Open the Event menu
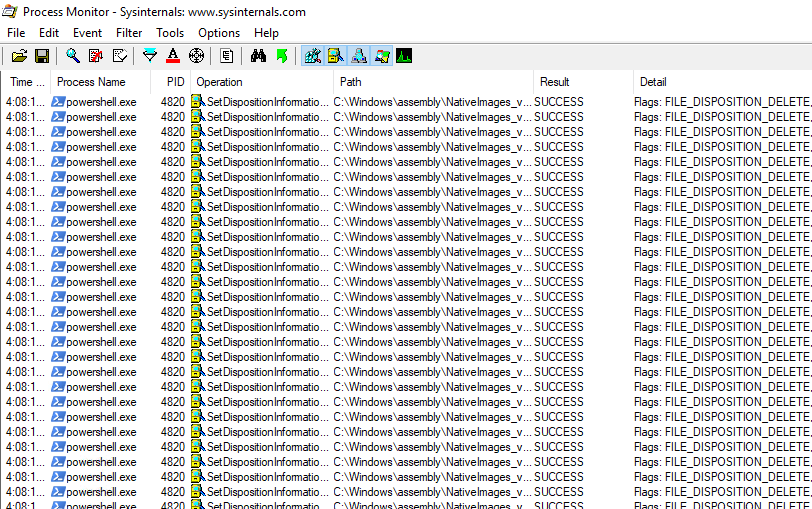 (87, 33)
